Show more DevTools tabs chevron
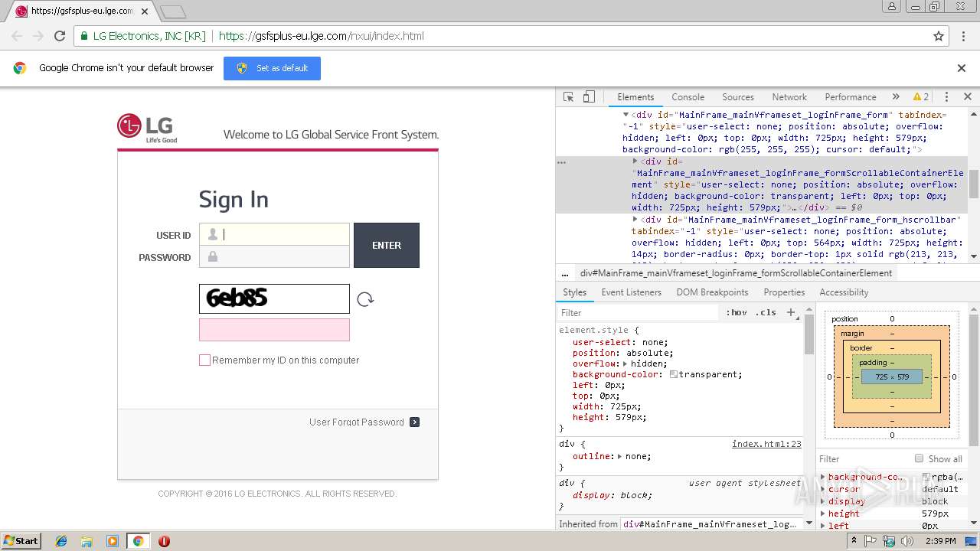The image size is (980, 551). coord(896,97)
